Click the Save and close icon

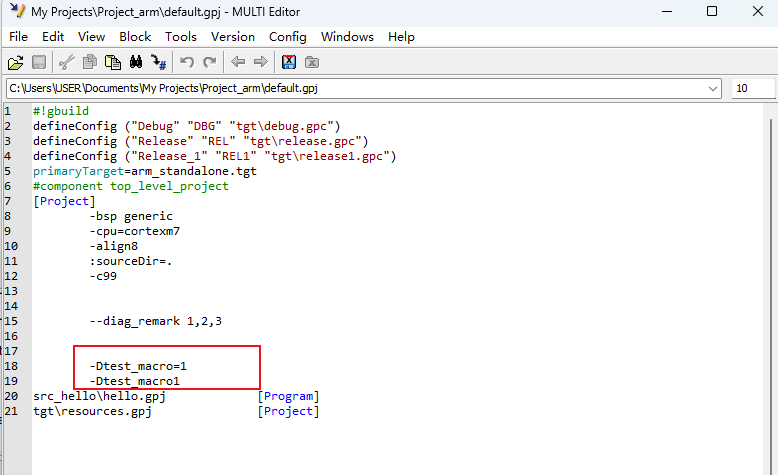289,62
